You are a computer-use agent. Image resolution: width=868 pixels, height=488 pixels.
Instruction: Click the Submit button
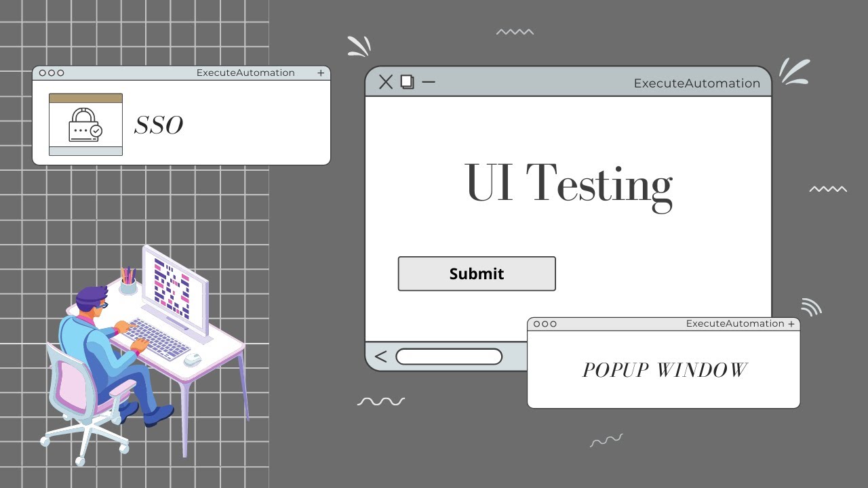pyautogui.click(x=477, y=274)
